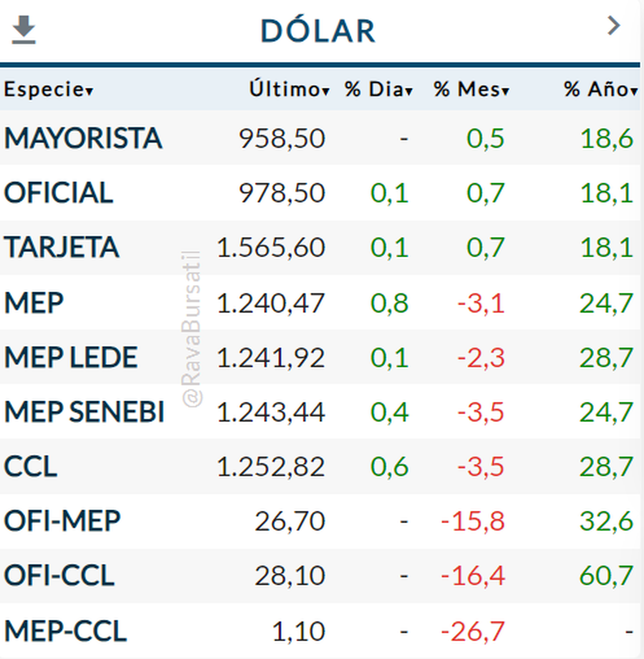Select the MAYORISTA row
Image resolution: width=644 pixels, height=659 pixels.
click(x=83, y=138)
